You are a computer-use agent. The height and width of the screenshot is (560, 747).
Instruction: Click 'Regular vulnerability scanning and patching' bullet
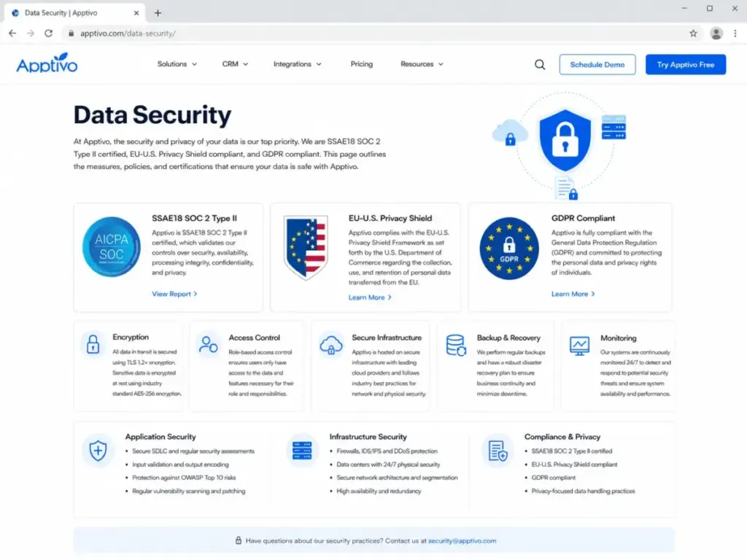[189, 491]
